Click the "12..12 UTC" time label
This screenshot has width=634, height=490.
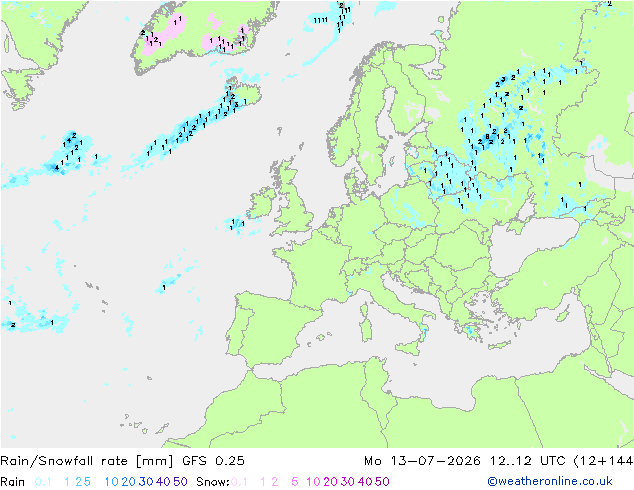(527, 461)
